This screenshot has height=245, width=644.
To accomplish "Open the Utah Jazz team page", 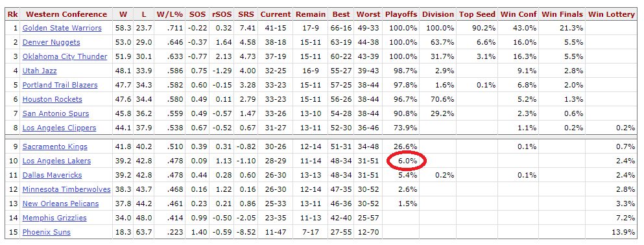I will point(40,71).
